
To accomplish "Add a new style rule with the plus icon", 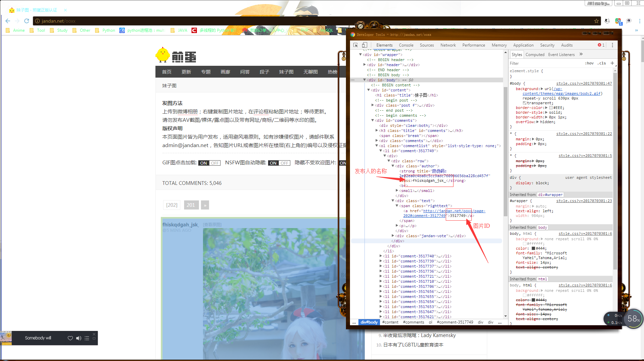I will pyautogui.click(x=612, y=63).
